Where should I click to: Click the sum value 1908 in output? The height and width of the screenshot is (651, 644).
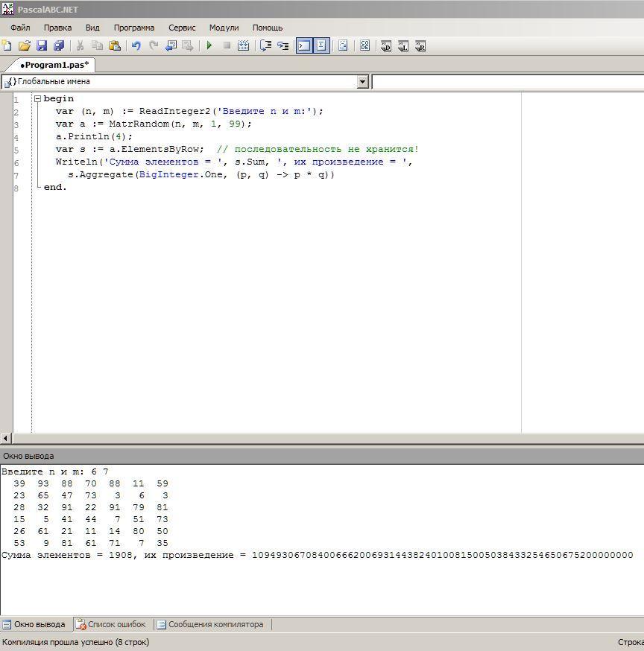coord(120,555)
